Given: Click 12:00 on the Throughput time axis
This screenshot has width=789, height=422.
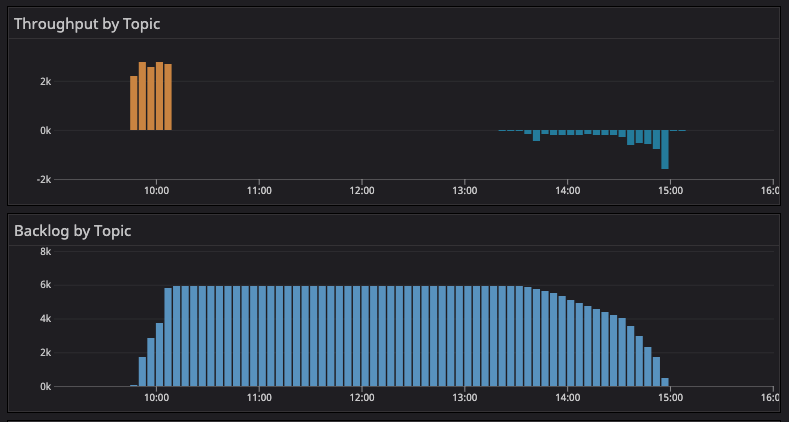Looking at the screenshot, I should click(x=362, y=191).
